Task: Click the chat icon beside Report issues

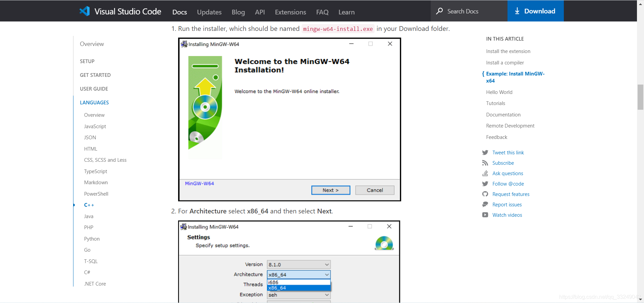Action: [x=485, y=205]
